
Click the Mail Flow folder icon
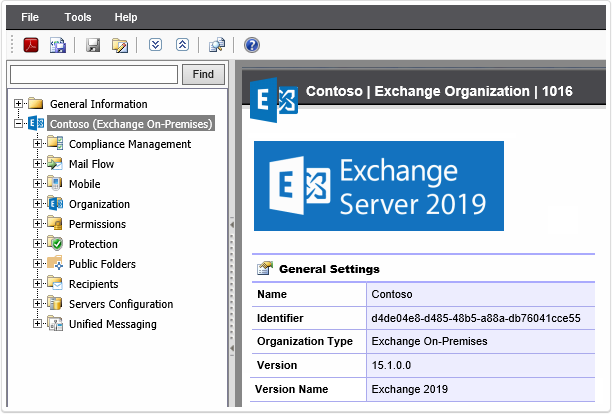click(x=55, y=164)
